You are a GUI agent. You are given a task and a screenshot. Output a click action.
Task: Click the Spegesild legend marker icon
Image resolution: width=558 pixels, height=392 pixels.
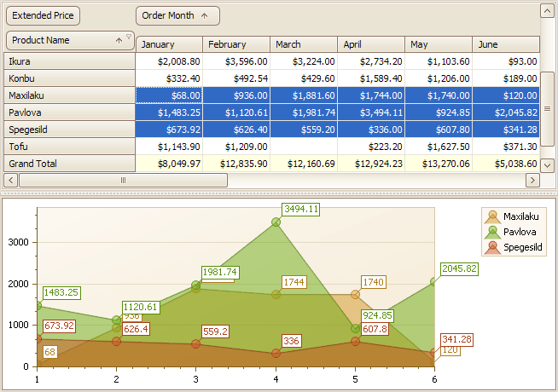tap(491, 247)
